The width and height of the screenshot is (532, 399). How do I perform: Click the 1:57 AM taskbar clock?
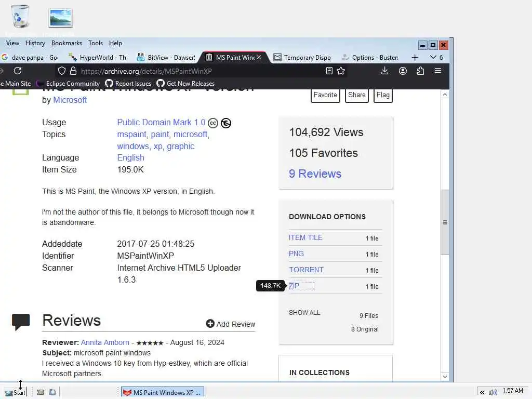click(x=513, y=391)
